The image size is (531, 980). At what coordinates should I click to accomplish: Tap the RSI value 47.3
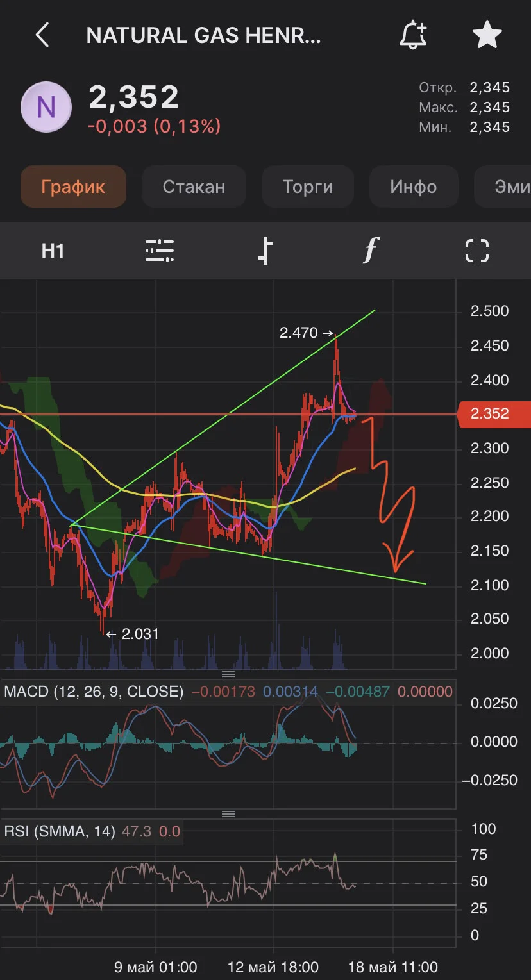pos(136,831)
